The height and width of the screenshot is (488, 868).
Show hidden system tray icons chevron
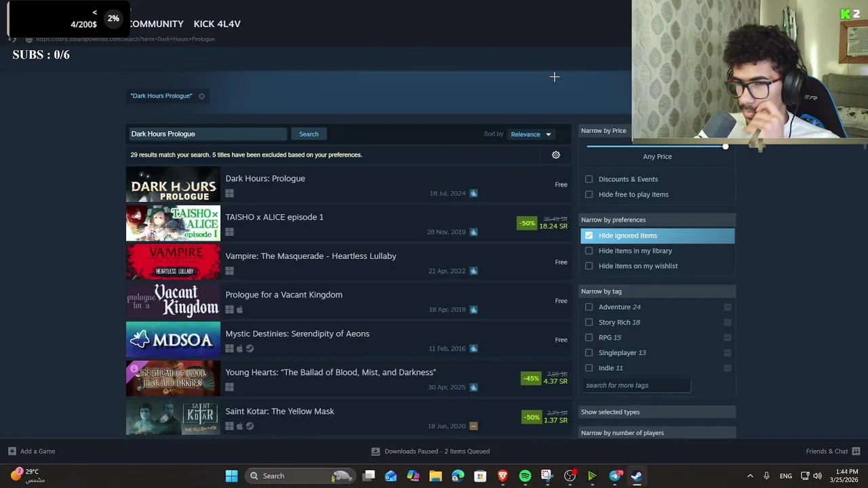coord(750,476)
